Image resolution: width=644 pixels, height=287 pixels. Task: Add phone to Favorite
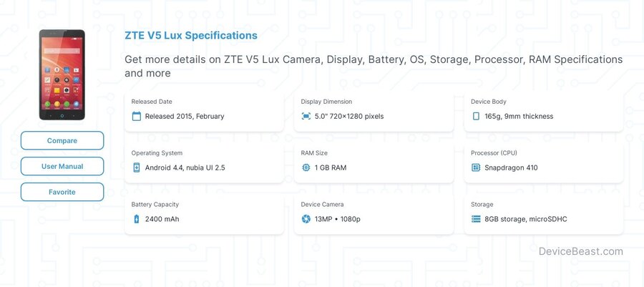(62, 192)
